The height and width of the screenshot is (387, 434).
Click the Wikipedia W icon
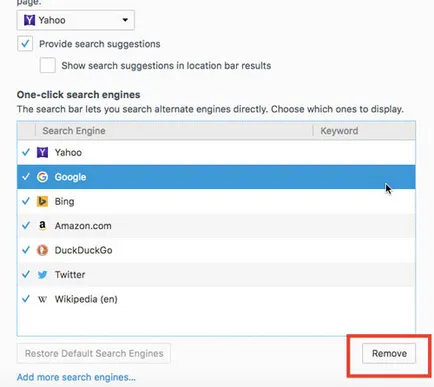pyautogui.click(x=42, y=299)
